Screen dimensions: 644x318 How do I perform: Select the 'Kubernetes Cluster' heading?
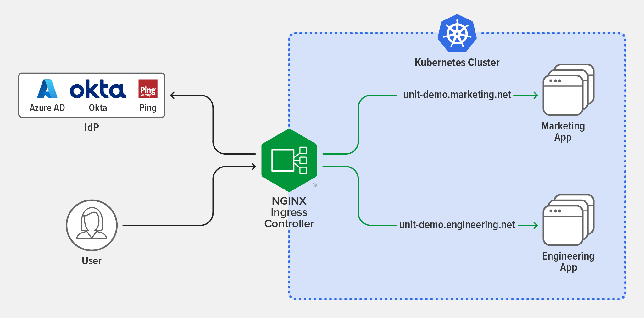(457, 63)
